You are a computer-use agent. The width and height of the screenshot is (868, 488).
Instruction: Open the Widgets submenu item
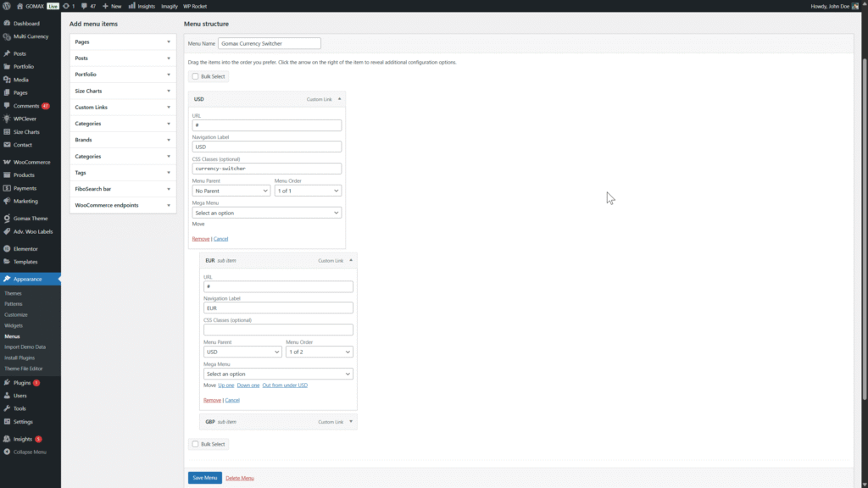coord(14,325)
